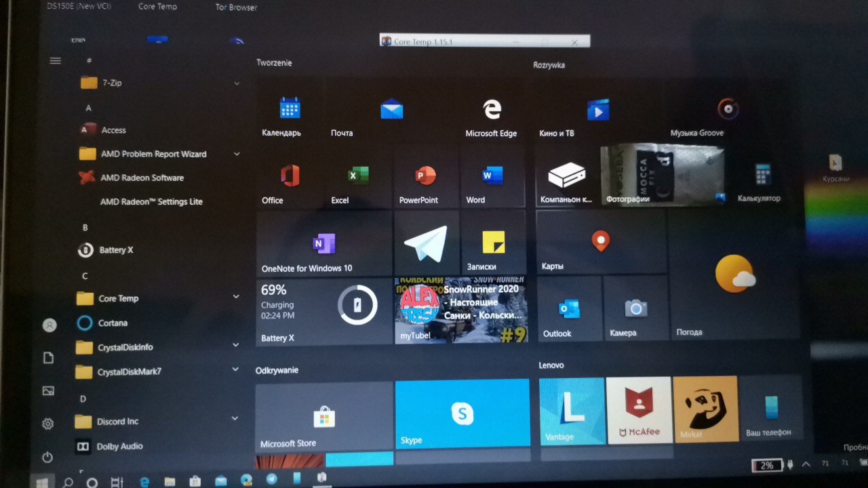Expand the Core Temp folder in app list

click(x=236, y=297)
